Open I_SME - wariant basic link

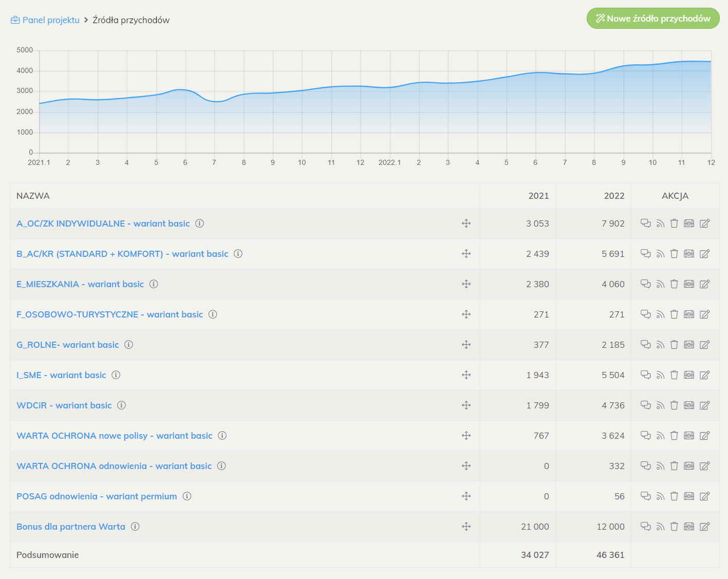click(x=61, y=375)
